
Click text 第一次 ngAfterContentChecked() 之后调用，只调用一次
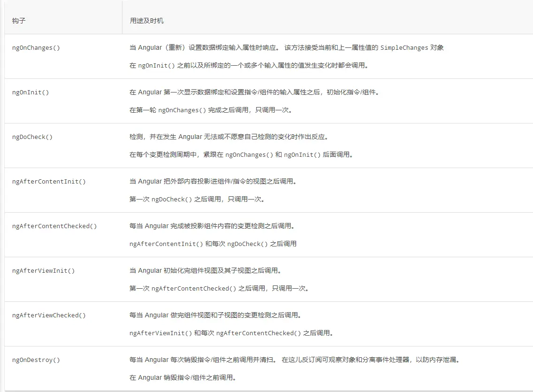(x=219, y=288)
